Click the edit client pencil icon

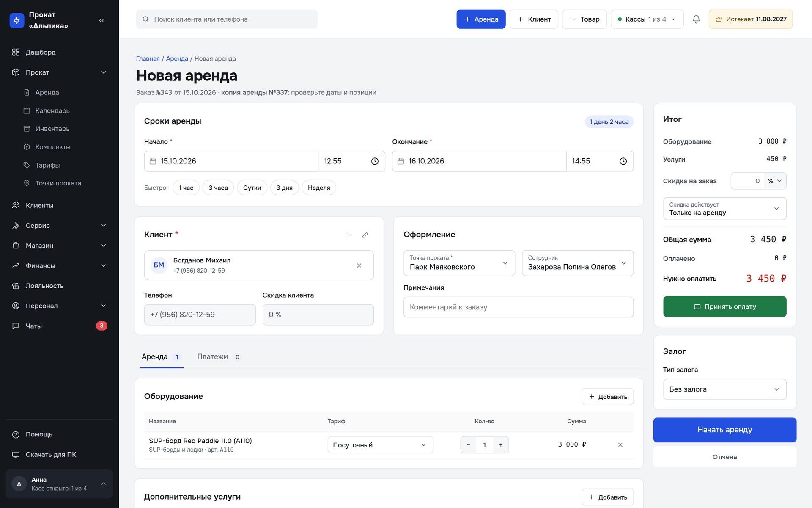pos(365,235)
